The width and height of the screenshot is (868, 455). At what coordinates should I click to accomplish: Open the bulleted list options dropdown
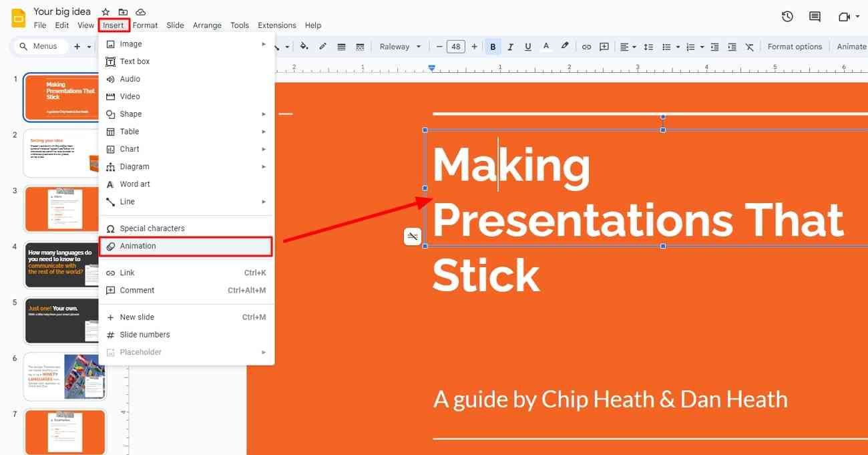[676, 47]
